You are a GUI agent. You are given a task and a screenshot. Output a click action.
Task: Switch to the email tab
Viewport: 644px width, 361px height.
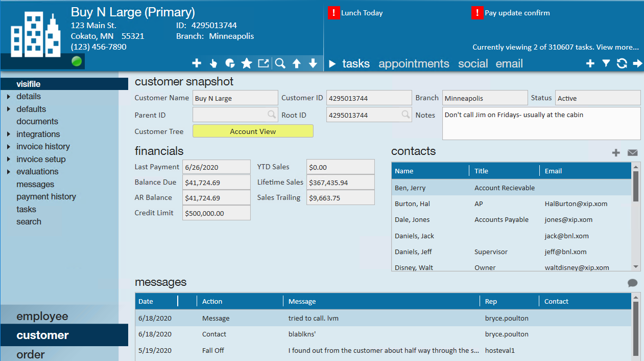point(509,63)
